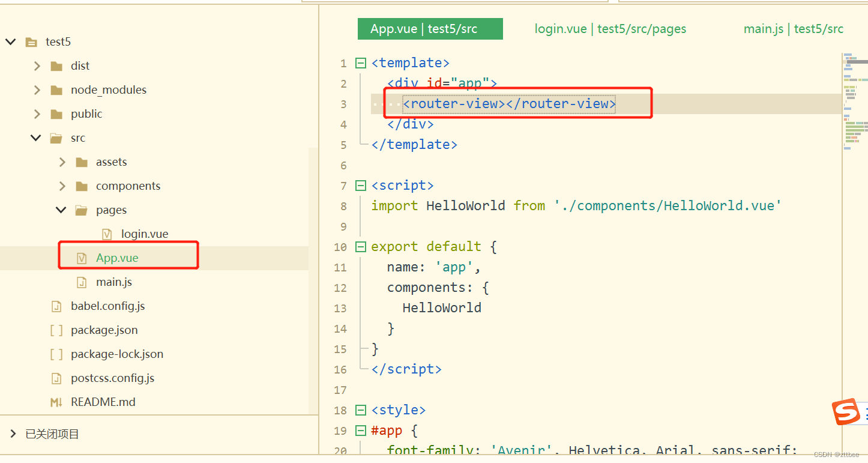Viewport: 868px width, 463px height.
Task: Click the div id="app" line
Action: pos(442,83)
